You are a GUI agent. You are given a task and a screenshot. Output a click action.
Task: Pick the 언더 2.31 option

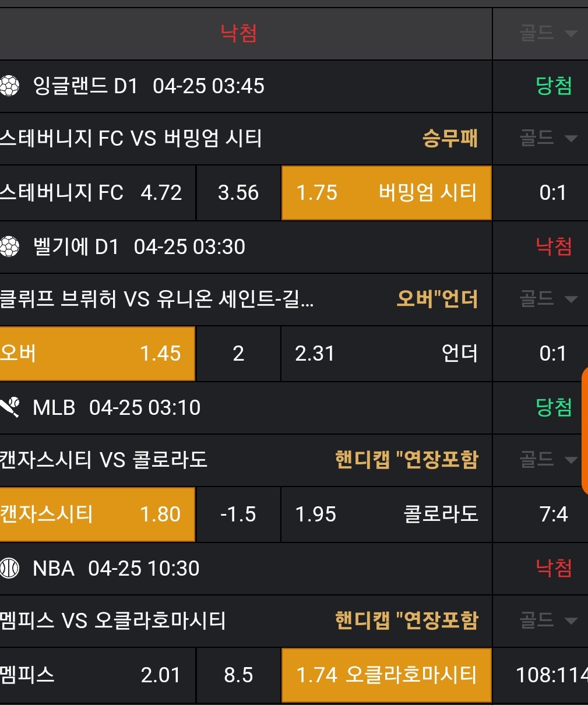pos(386,354)
